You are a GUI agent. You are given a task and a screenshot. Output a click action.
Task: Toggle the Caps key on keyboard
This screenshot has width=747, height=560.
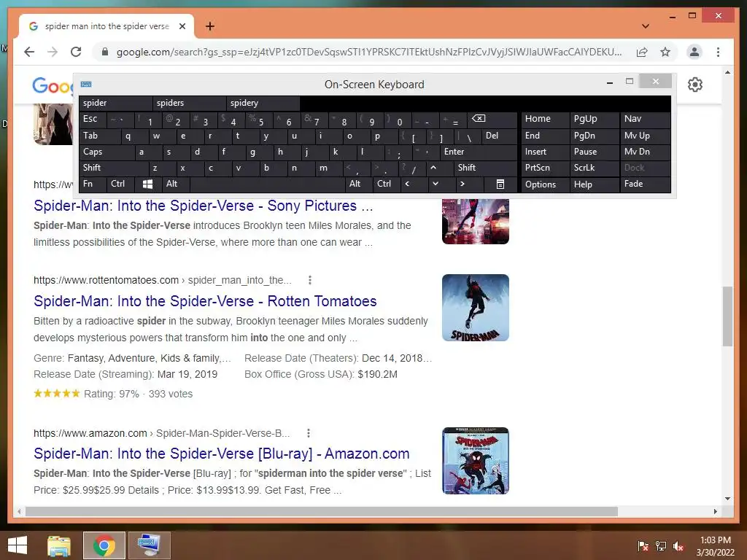pos(107,152)
